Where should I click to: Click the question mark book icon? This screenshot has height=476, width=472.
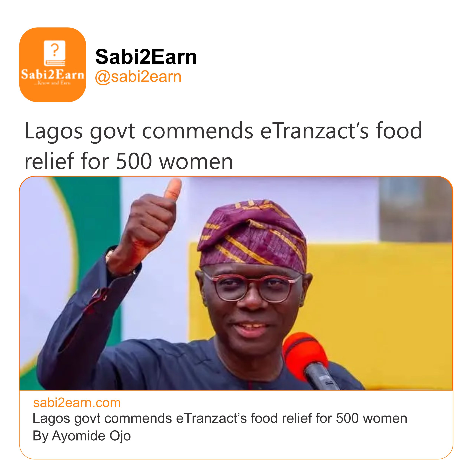pos(54,53)
